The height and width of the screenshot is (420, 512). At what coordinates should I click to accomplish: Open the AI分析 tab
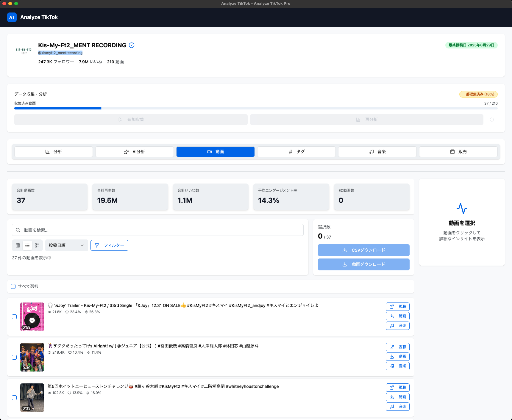(134, 151)
